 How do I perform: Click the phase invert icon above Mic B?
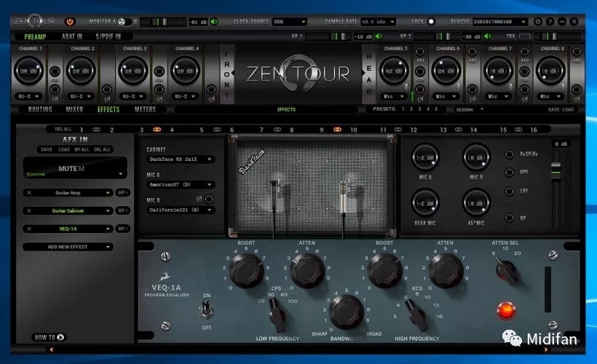coord(197,199)
